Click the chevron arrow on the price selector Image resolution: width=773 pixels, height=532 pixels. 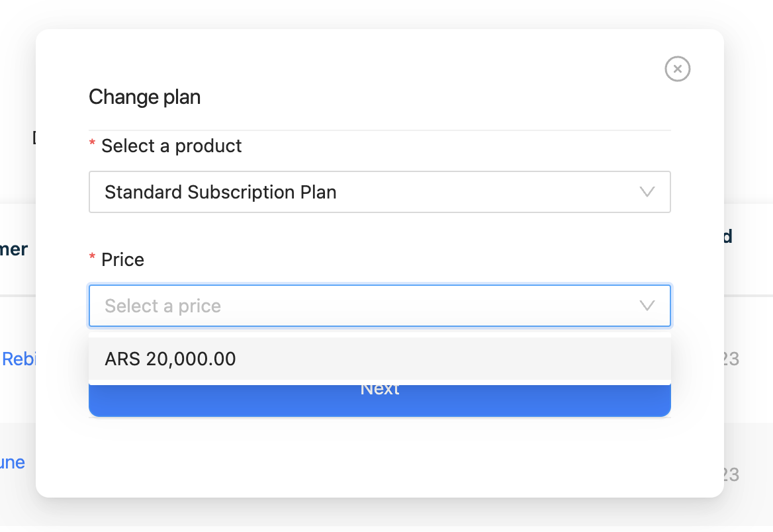tap(647, 306)
